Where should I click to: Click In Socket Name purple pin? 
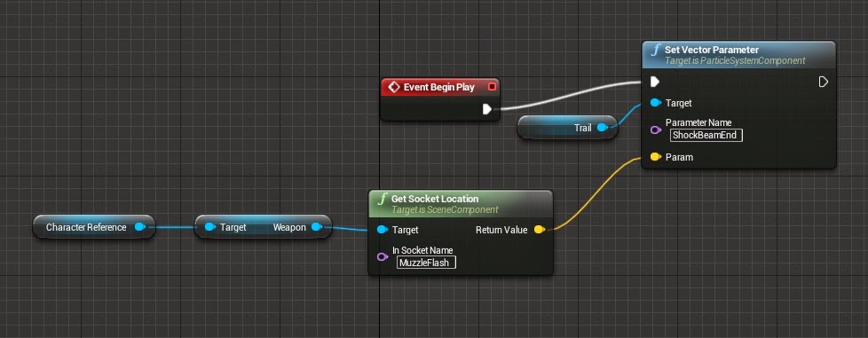pyautogui.click(x=383, y=256)
